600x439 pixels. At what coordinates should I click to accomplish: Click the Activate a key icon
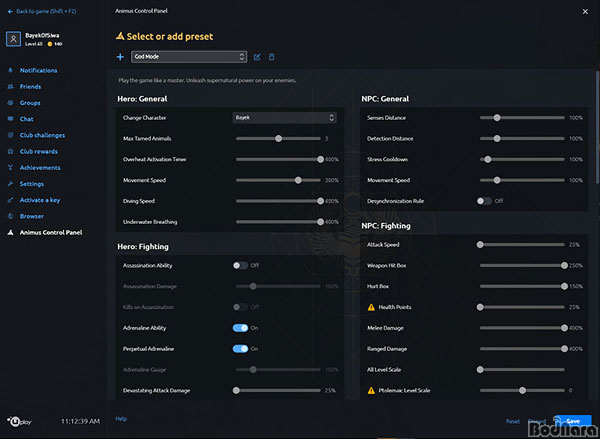(x=11, y=200)
